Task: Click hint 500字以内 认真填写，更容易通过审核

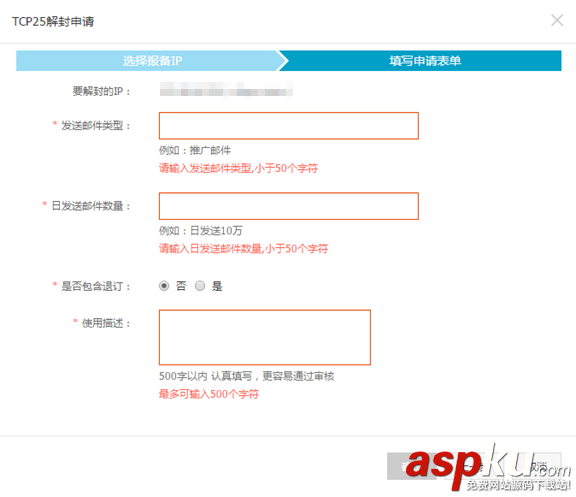Action: coord(246,376)
